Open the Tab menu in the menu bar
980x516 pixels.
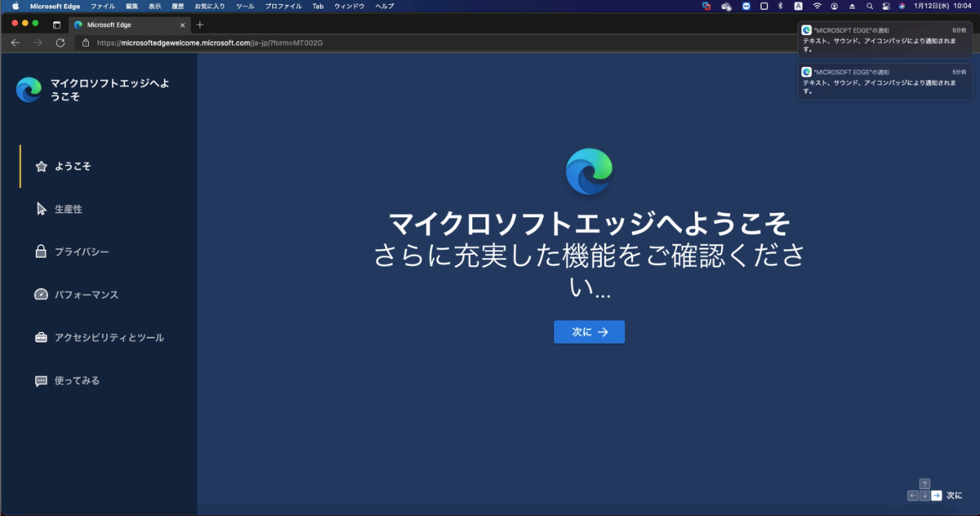[x=318, y=6]
